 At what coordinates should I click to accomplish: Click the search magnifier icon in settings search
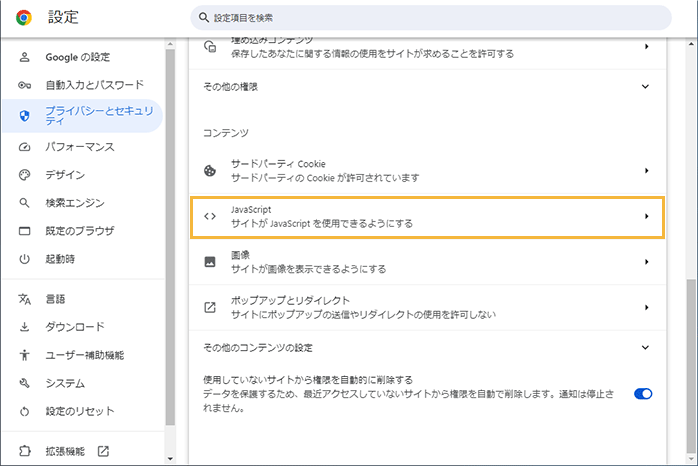click(204, 17)
